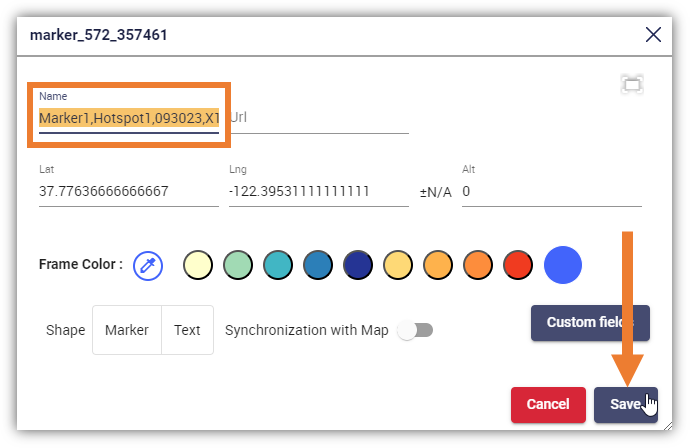Image resolution: width=690 pixels, height=448 pixels.
Task: Choose the medium blue frame color
Action: [x=318, y=265]
